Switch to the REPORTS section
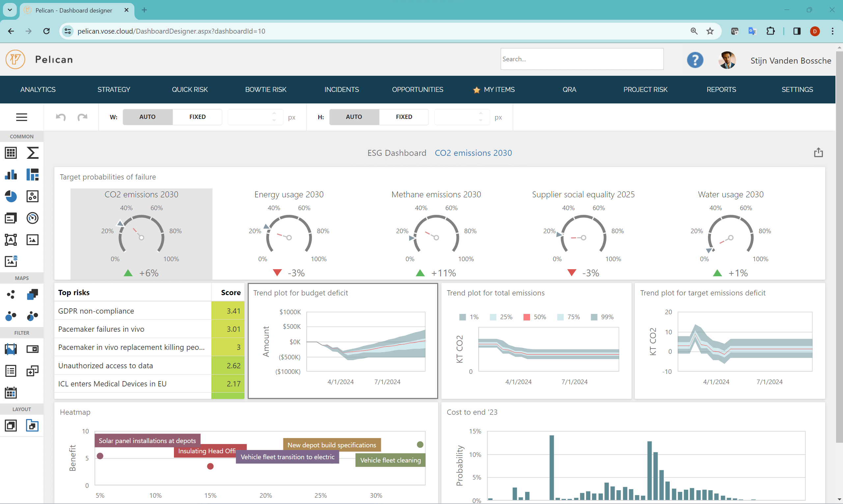Screen dimensions: 843x504 coord(721,89)
